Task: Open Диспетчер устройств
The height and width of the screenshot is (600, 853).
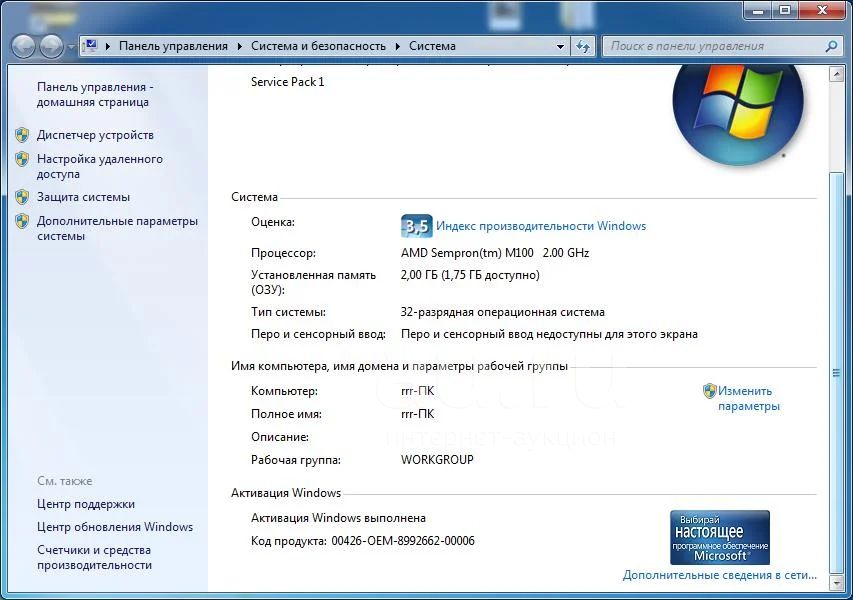Action: coord(95,135)
